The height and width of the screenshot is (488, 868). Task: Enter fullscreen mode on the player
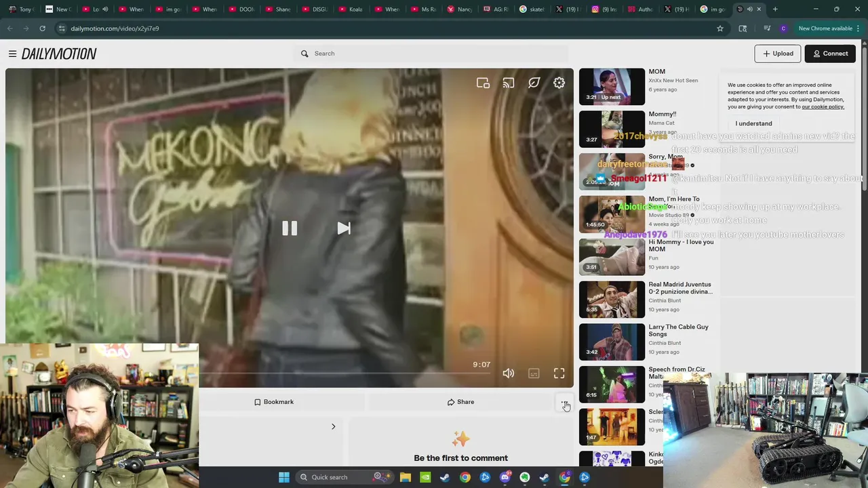coord(559,373)
